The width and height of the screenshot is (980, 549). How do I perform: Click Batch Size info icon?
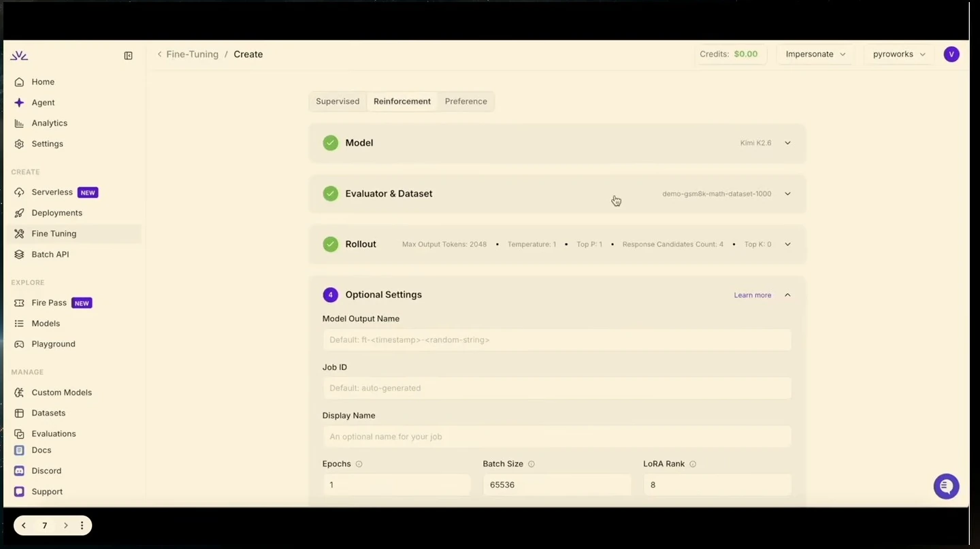tap(532, 464)
